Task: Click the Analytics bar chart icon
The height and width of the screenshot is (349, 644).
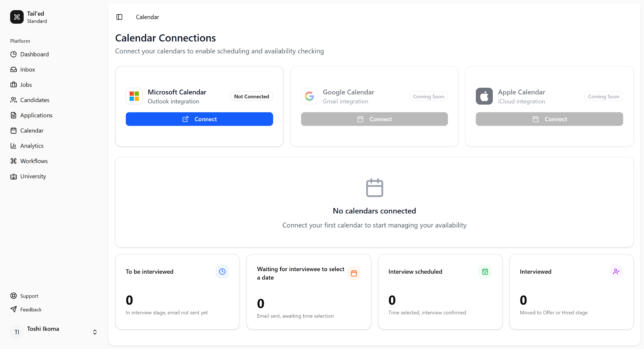Action: (x=14, y=146)
